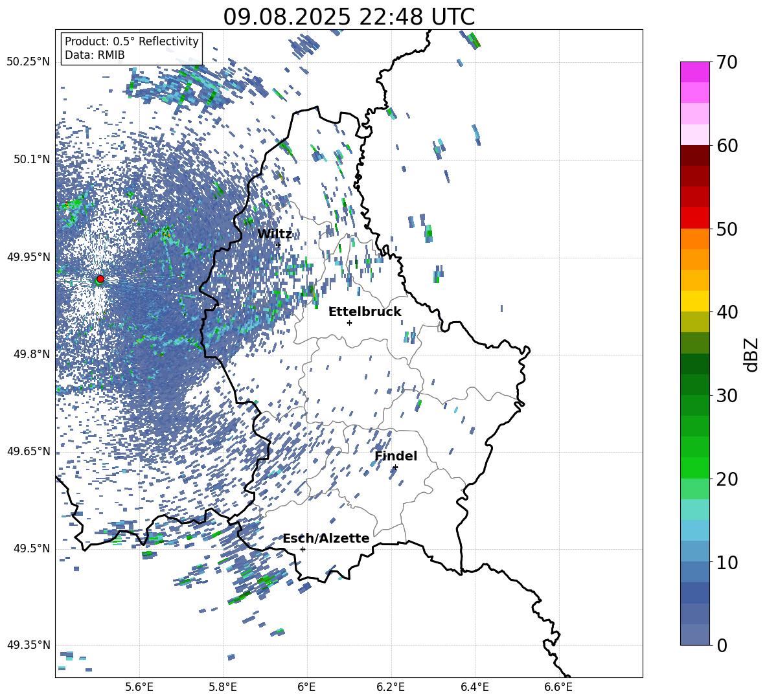
Task: Click the dark red colorbar segment below 60
Action: coord(694,155)
